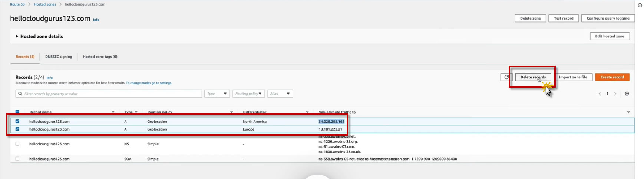Click 'To change modes go to settings' link
The image size is (644, 179).
coord(149,83)
